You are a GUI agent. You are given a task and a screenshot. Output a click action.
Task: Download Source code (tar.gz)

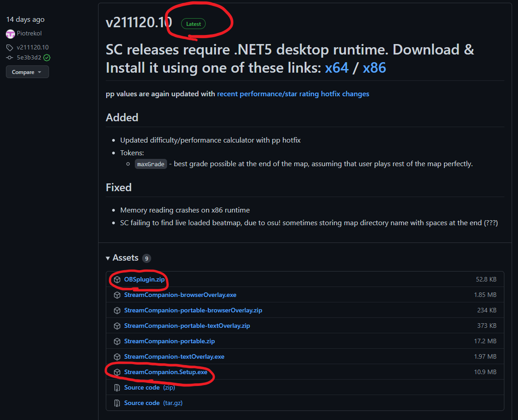153,403
